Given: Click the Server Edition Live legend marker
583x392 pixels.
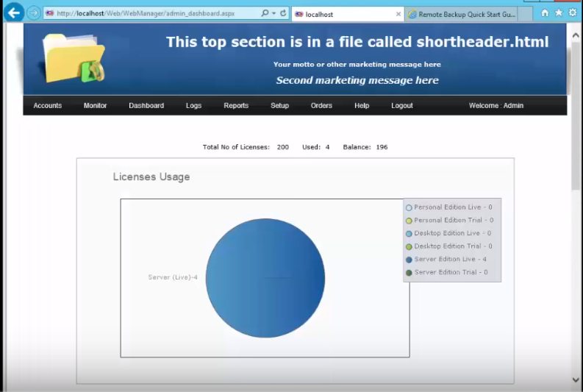Looking at the screenshot, I should [409, 260].
